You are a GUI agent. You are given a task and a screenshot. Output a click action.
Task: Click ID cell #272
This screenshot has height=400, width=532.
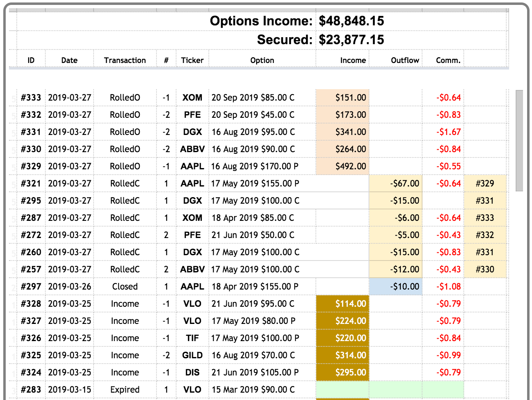point(31,235)
